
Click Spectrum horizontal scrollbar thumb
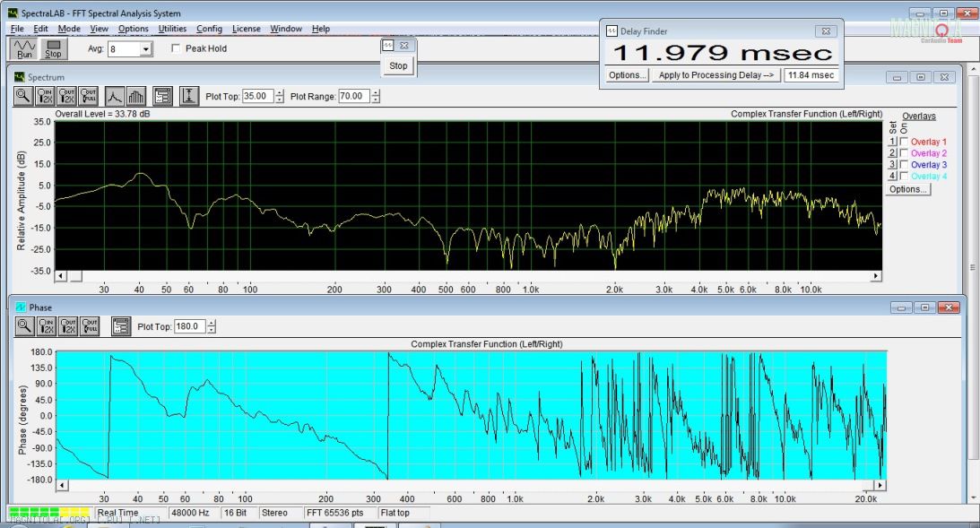[75, 275]
